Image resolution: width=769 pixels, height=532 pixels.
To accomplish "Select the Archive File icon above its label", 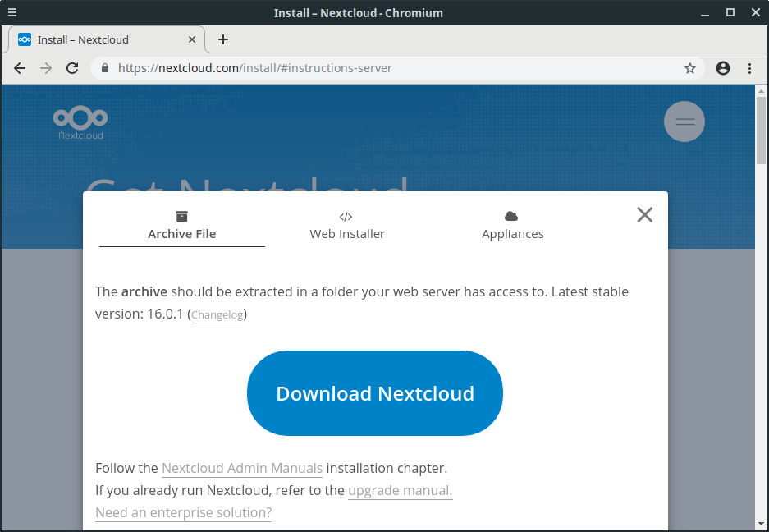I will pos(181,216).
